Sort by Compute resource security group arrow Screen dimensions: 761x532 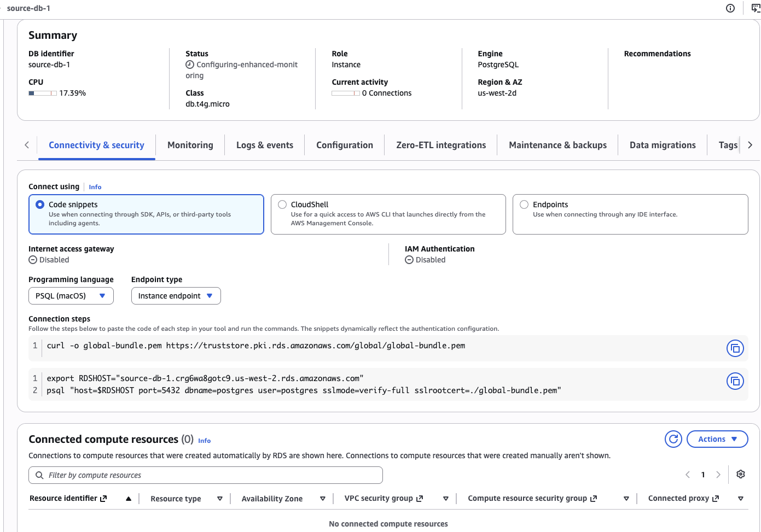626,499
